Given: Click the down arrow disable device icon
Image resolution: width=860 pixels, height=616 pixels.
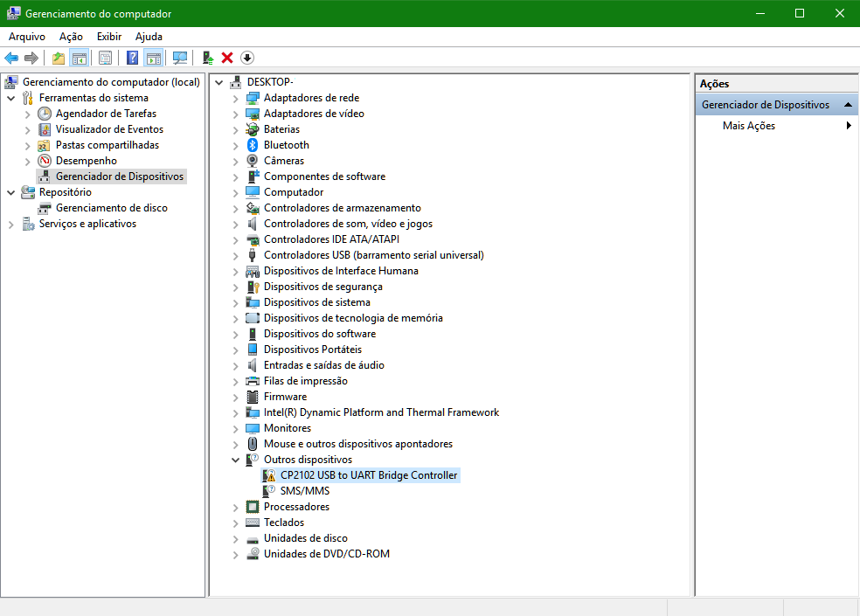Looking at the screenshot, I should tap(247, 58).
